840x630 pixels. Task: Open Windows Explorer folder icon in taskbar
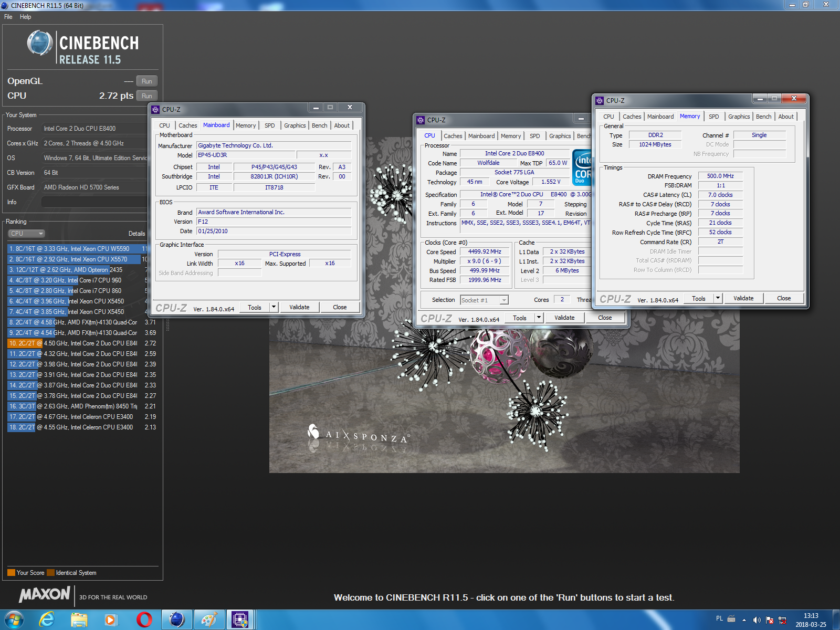(79, 620)
